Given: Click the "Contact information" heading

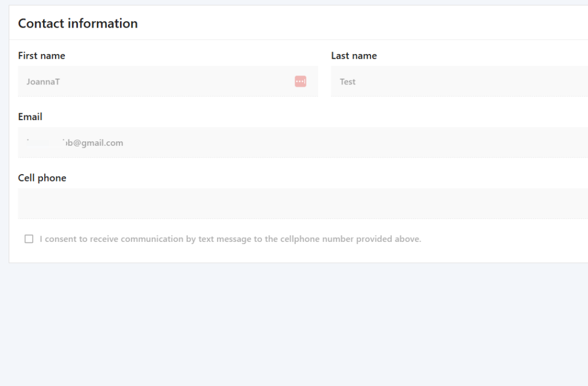Looking at the screenshot, I should tap(78, 24).
